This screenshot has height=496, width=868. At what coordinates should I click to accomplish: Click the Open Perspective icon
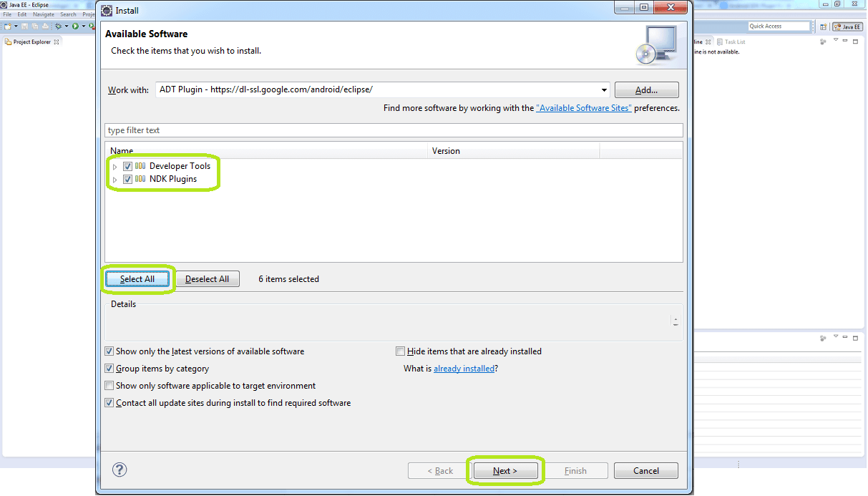click(823, 26)
